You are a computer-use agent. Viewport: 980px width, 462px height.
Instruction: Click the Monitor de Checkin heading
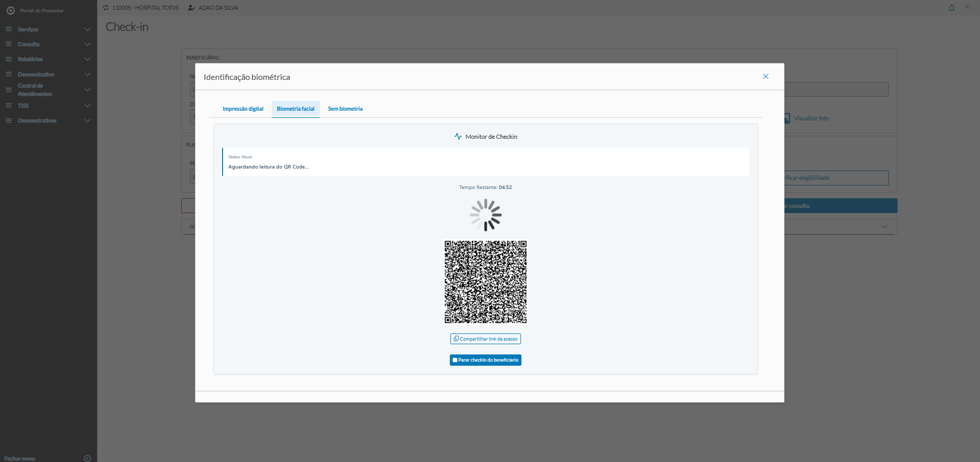click(x=491, y=137)
